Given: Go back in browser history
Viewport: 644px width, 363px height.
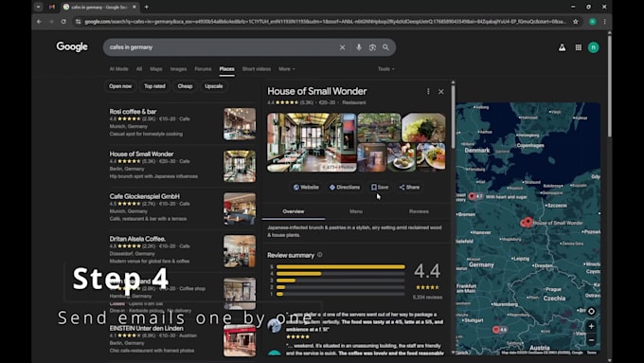Looking at the screenshot, I should pyautogui.click(x=39, y=22).
